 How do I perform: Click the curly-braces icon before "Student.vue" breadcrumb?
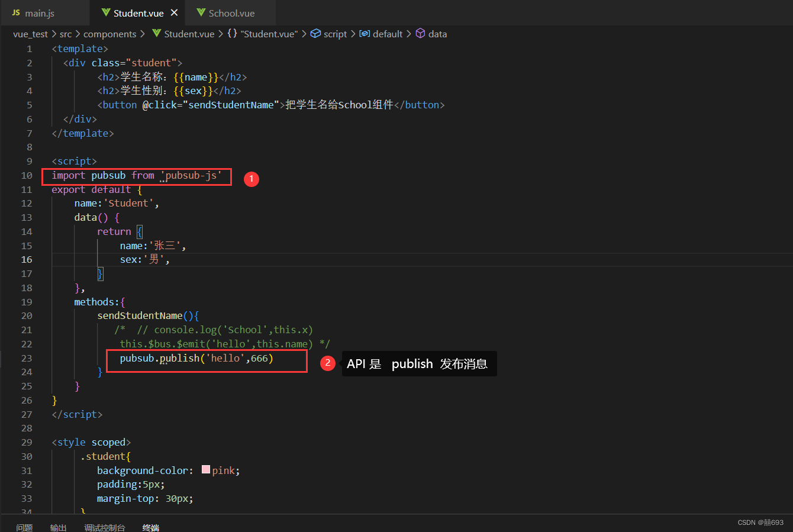pyautogui.click(x=231, y=34)
